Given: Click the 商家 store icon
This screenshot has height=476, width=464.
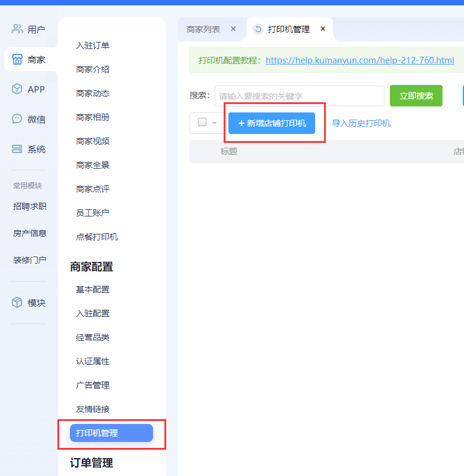Looking at the screenshot, I should pyautogui.click(x=17, y=59).
